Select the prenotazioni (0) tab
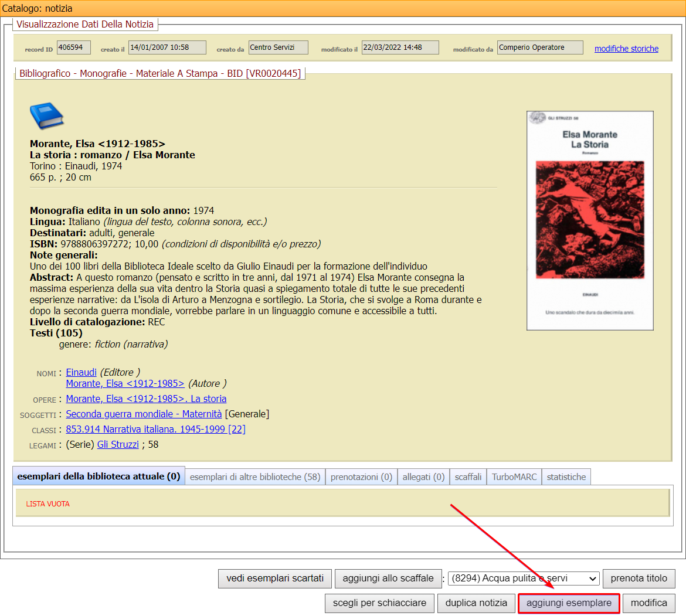This screenshot has height=616, width=686. [361, 477]
